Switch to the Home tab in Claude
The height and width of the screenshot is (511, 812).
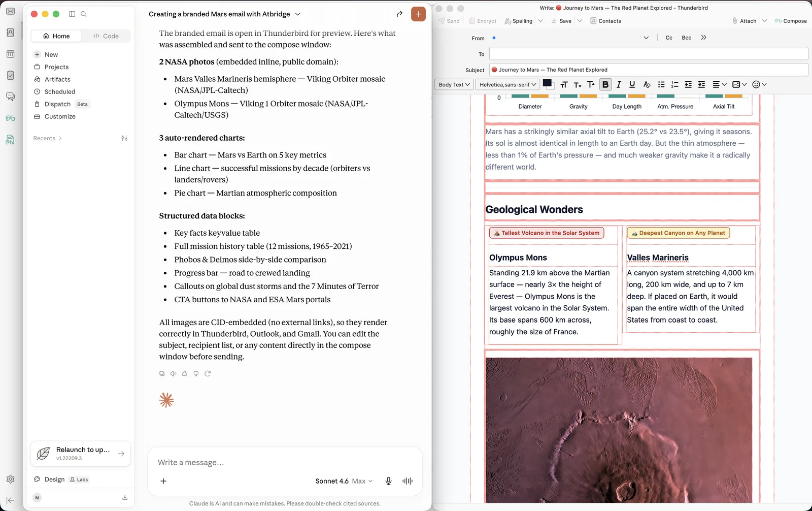tap(56, 36)
